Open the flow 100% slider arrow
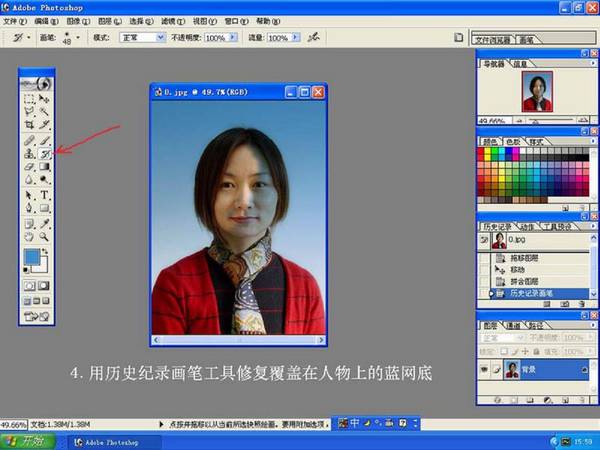 (295, 37)
